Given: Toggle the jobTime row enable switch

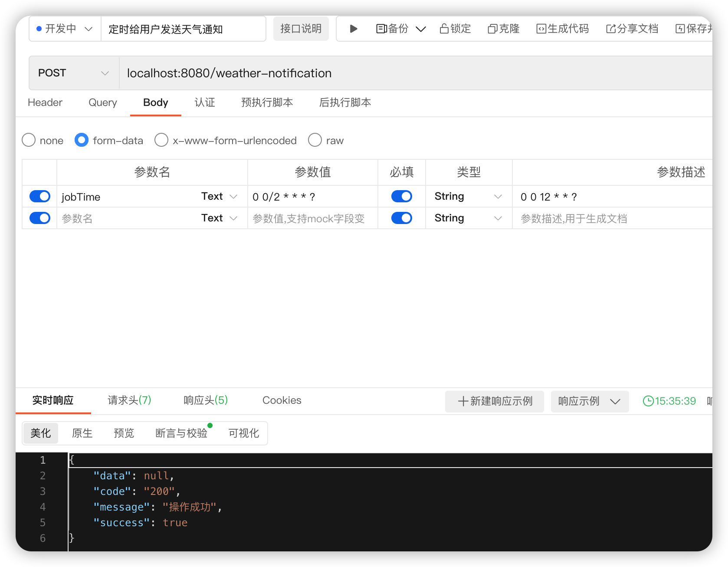Looking at the screenshot, I should coord(40,196).
